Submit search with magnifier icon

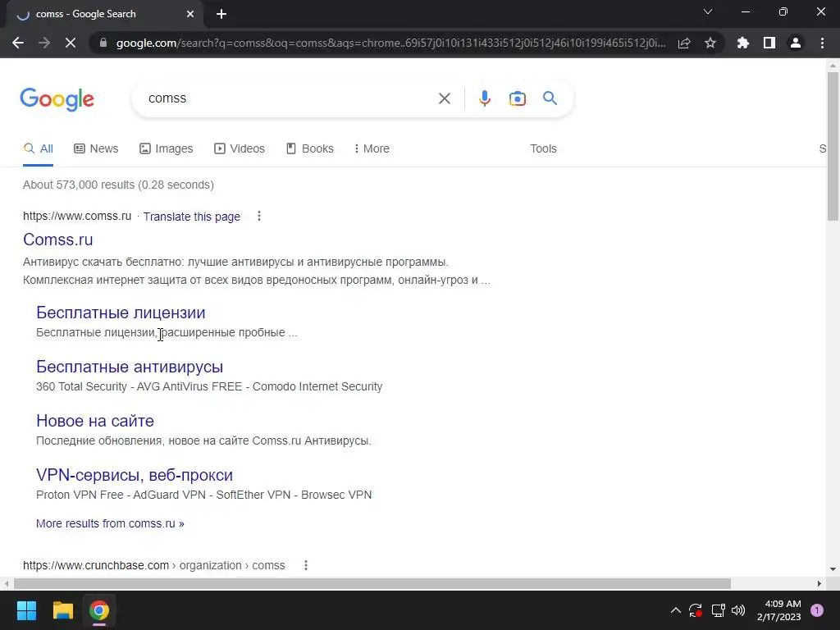pyautogui.click(x=550, y=98)
